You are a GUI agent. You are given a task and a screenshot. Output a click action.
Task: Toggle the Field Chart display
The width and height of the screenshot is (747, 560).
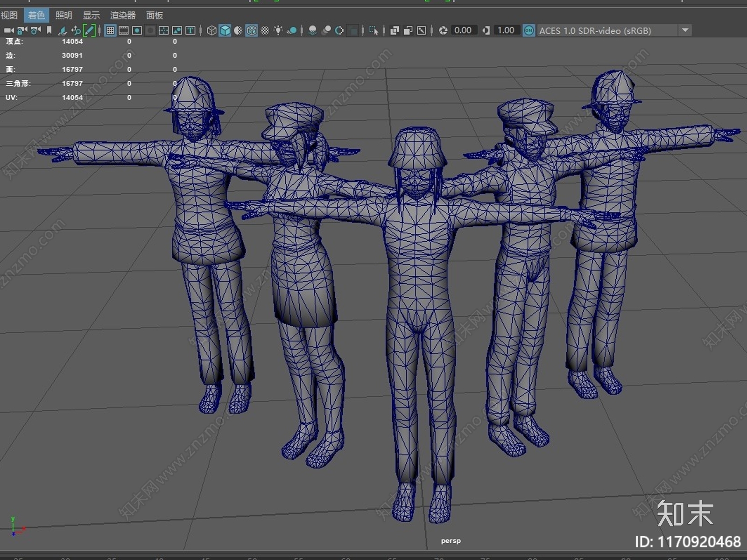tap(164, 30)
